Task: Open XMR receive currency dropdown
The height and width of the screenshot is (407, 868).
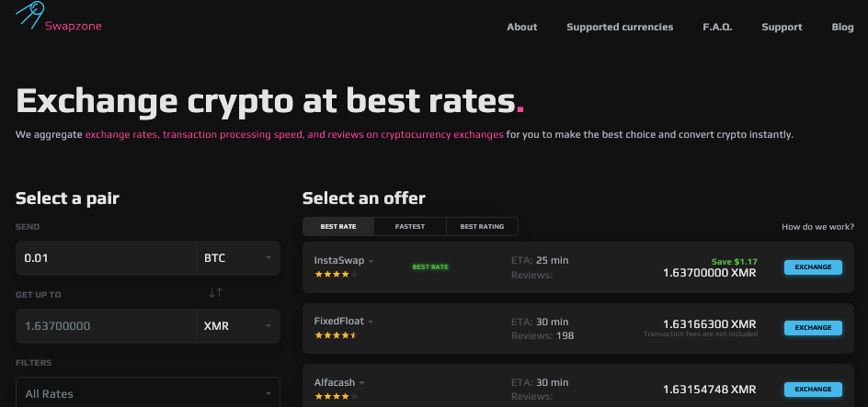Action: (238, 326)
